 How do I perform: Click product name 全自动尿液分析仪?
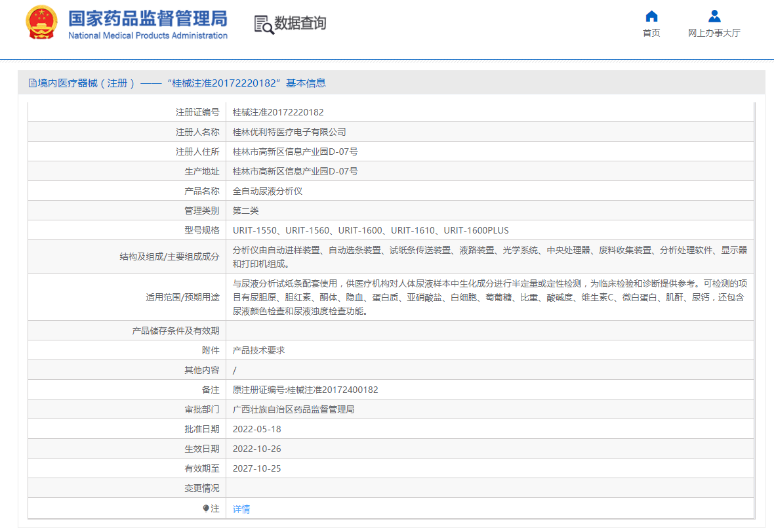coord(268,191)
